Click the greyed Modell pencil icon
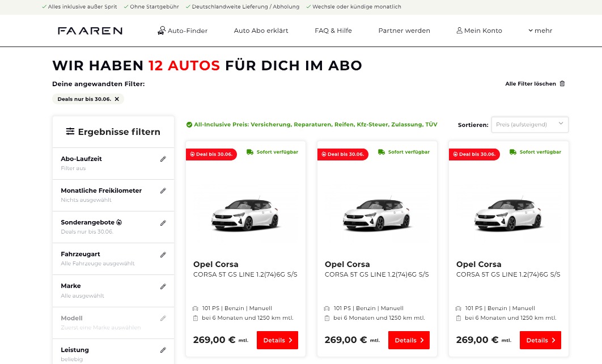Viewport: 602px width, 364px height. pyautogui.click(x=163, y=318)
